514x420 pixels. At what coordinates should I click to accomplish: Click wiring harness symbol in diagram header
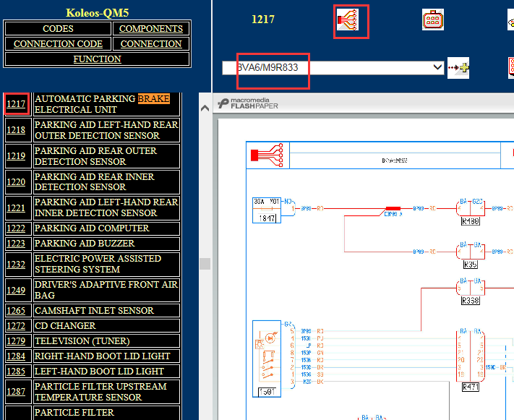pos(267,155)
